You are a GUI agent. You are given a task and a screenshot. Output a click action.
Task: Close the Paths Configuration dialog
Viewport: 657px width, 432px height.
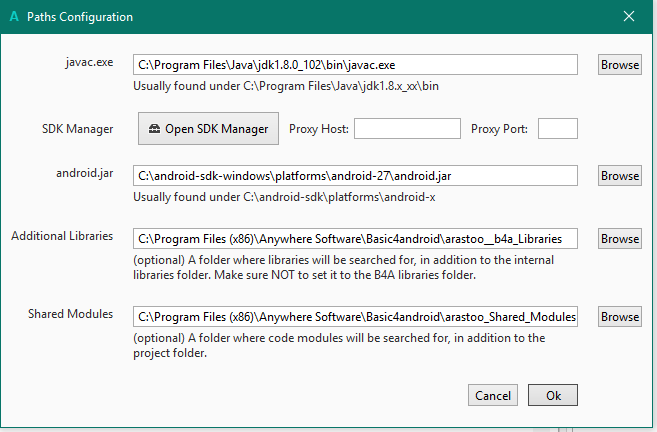click(x=629, y=16)
